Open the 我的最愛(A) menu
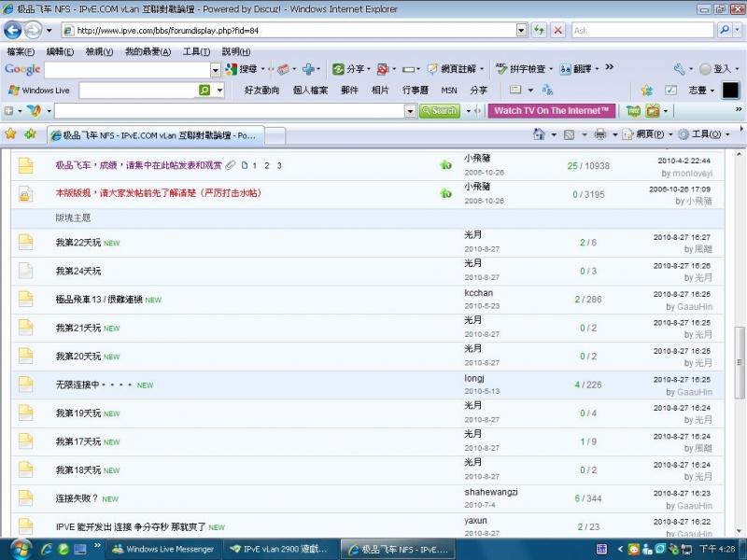Viewport: 747px width, 560px height. pos(148,51)
